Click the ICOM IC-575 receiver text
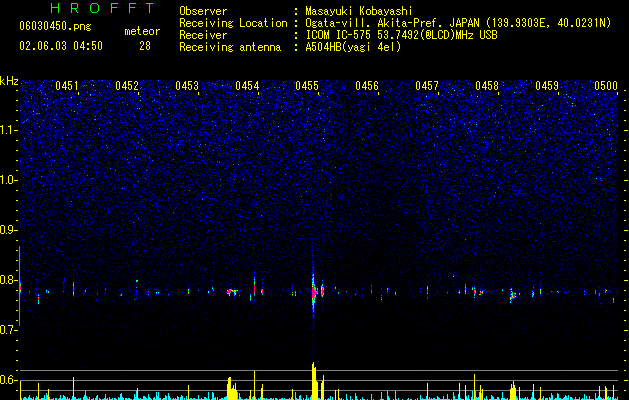Screen dimensions: 629x400 401,35
